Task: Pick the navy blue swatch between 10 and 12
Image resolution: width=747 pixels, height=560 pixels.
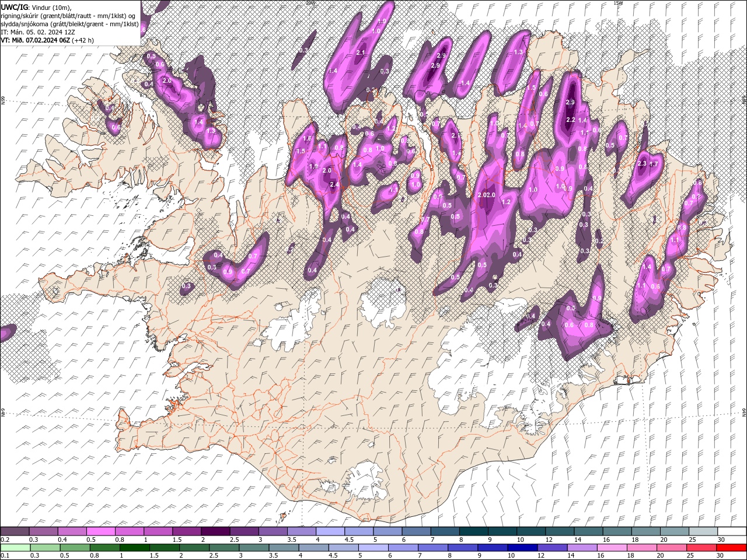Action: (x=522, y=548)
